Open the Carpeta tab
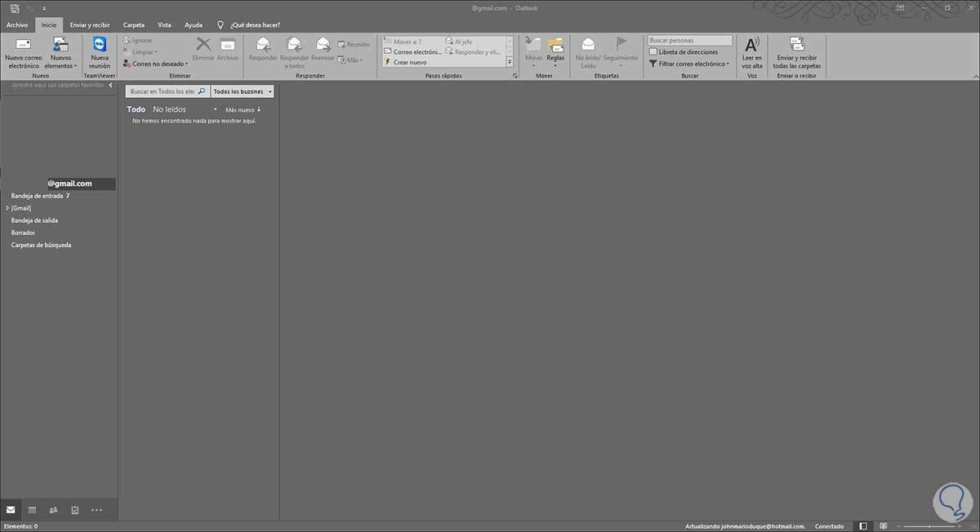 [134, 24]
